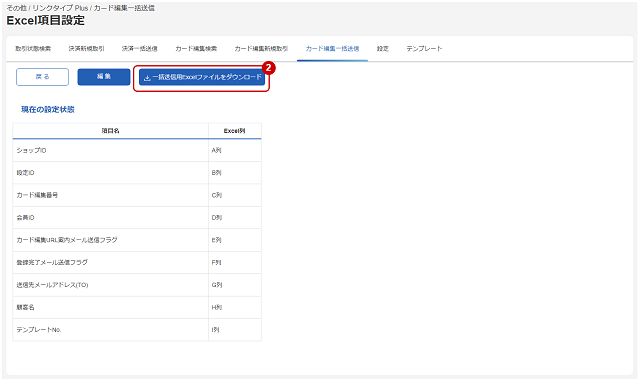The width and height of the screenshot is (640, 381).
Task: Select the 送信先メールアドレス(TO) row
Action: [137, 285]
